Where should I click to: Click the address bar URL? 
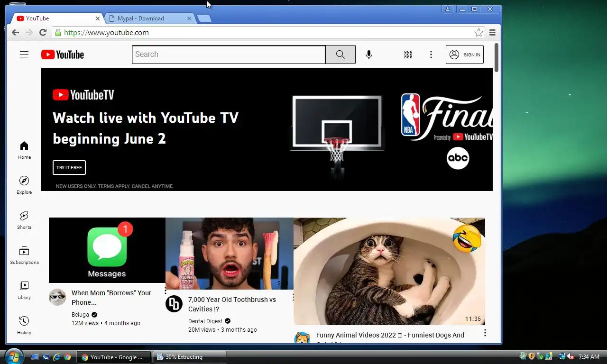click(106, 33)
